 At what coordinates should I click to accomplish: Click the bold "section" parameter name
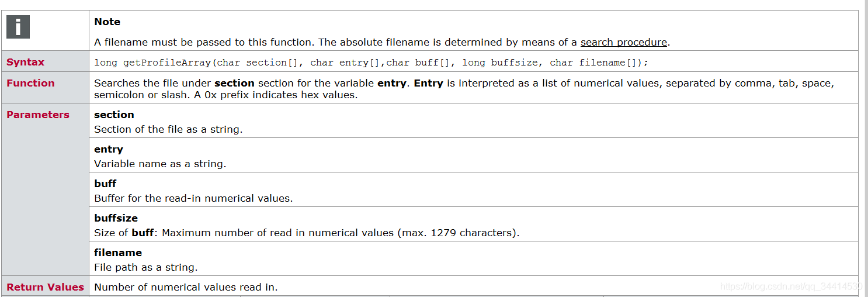click(x=114, y=115)
